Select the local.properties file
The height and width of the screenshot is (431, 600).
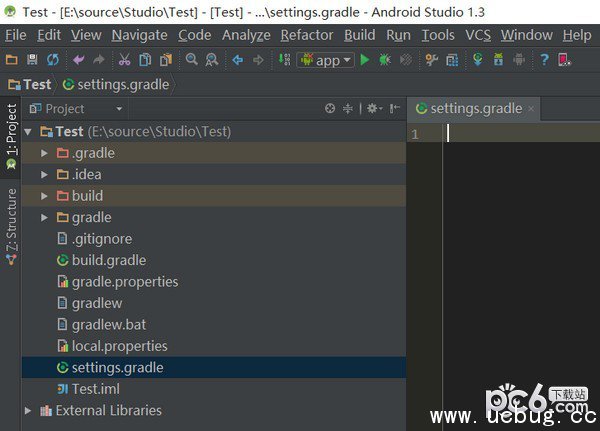[x=214, y=346]
